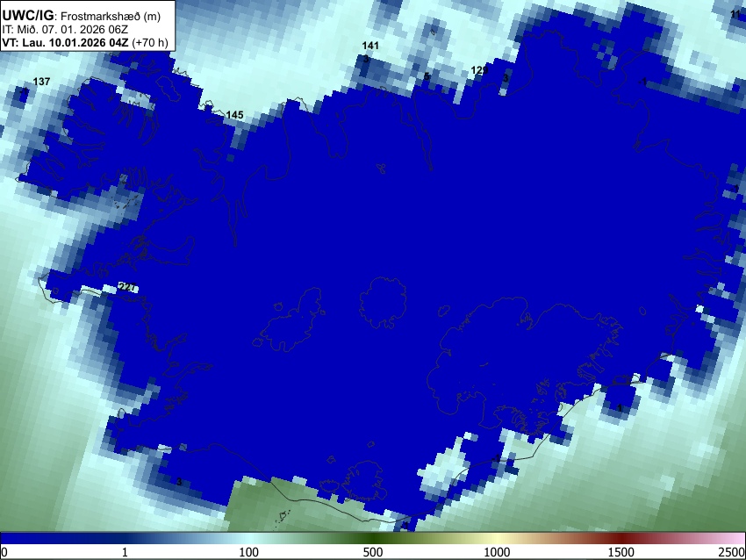This screenshot has height=560, width=746.
Task: Click the pale yellow section of the legend color bar
Action: click(497, 539)
